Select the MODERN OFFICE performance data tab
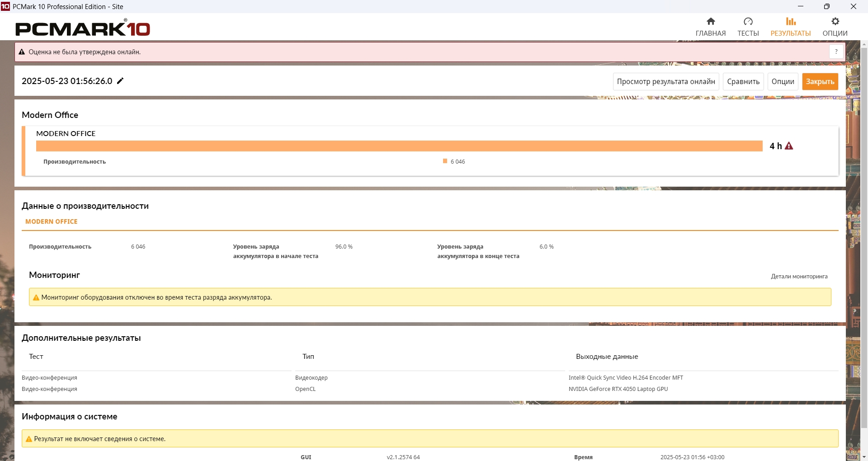The height and width of the screenshot is (461, 868). coord(52,222)
